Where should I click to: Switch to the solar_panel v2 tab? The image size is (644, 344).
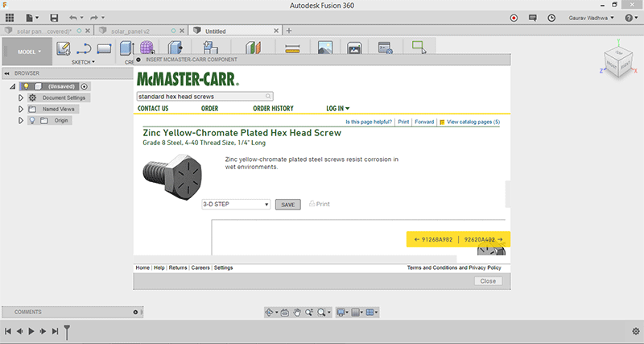(x=130, y=31)
